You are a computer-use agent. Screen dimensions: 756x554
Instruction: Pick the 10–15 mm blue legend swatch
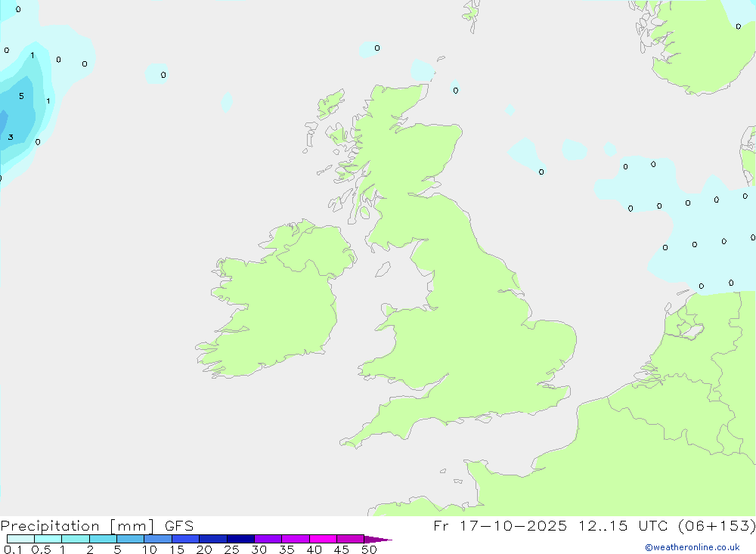[x=158, y=539]
